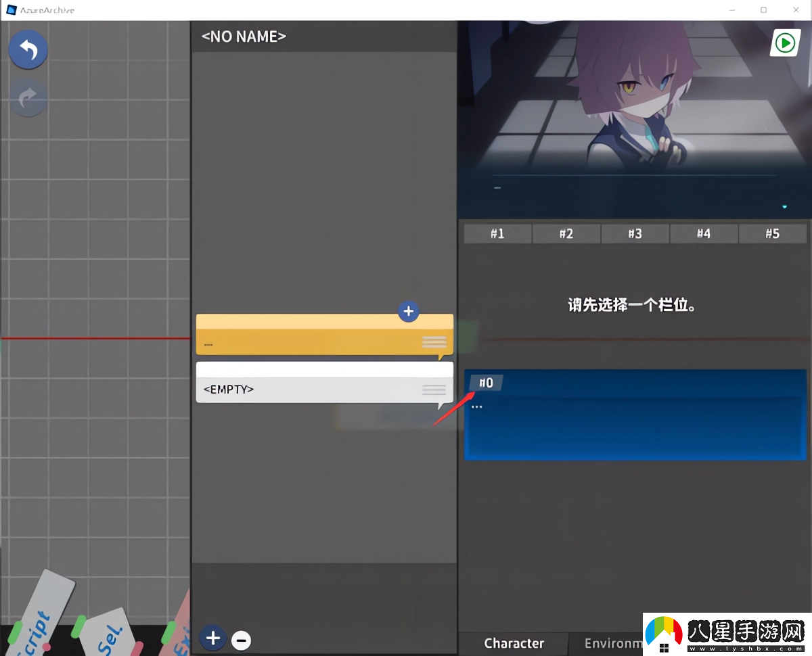Play the scene preview
The image size is (812, 656).
[785, 44]
